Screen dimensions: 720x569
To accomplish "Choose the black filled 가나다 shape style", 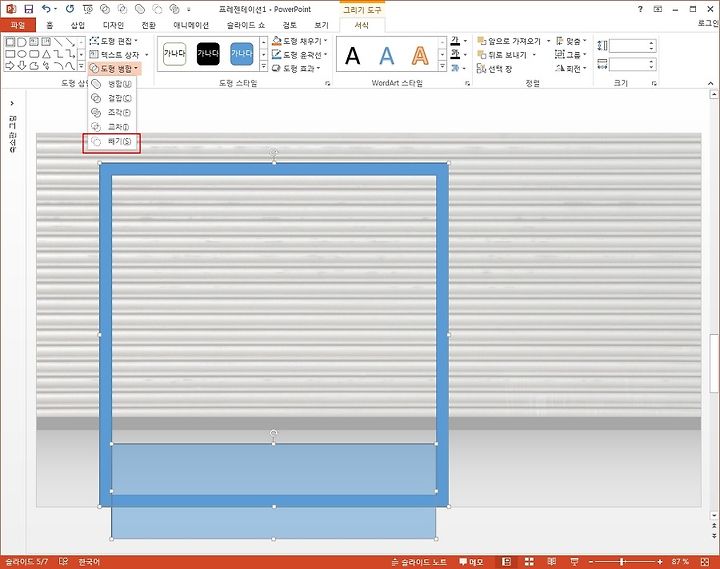I will point(208,54).
